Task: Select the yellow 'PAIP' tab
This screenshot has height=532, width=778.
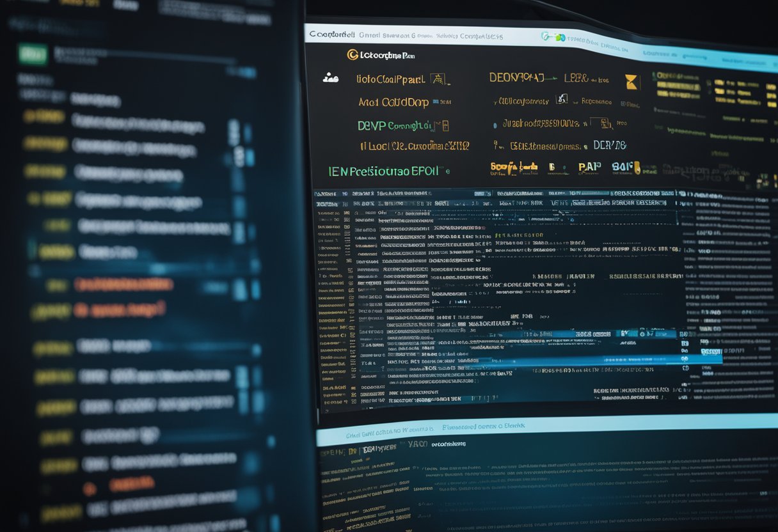Action: 589,168
